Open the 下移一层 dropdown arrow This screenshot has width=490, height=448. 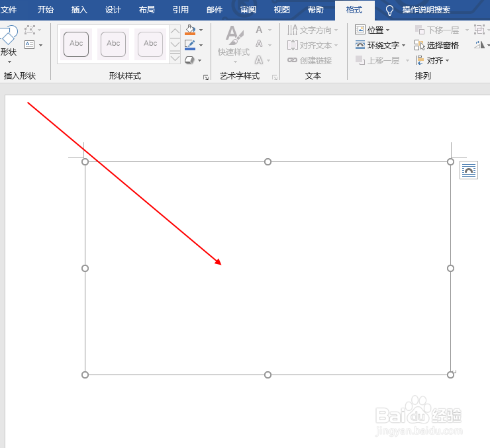pos(467,30)
